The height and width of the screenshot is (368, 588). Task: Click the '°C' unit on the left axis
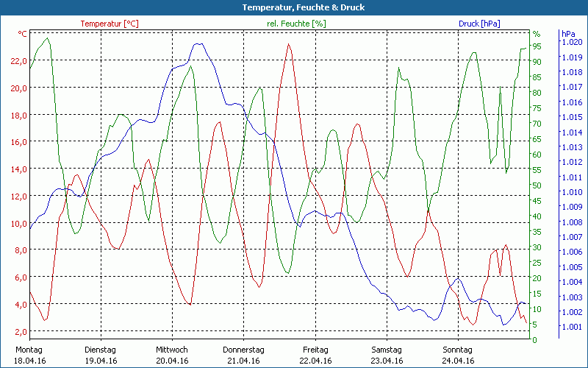click(23, 34)
